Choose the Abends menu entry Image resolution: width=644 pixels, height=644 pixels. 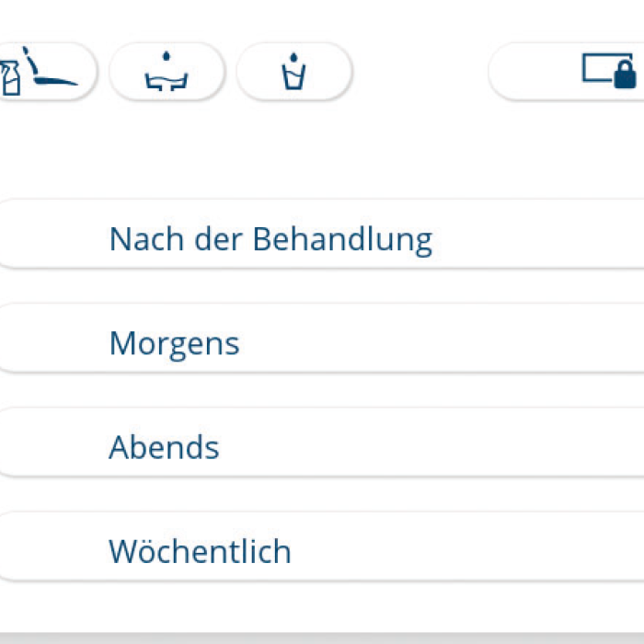coord(322,447)
